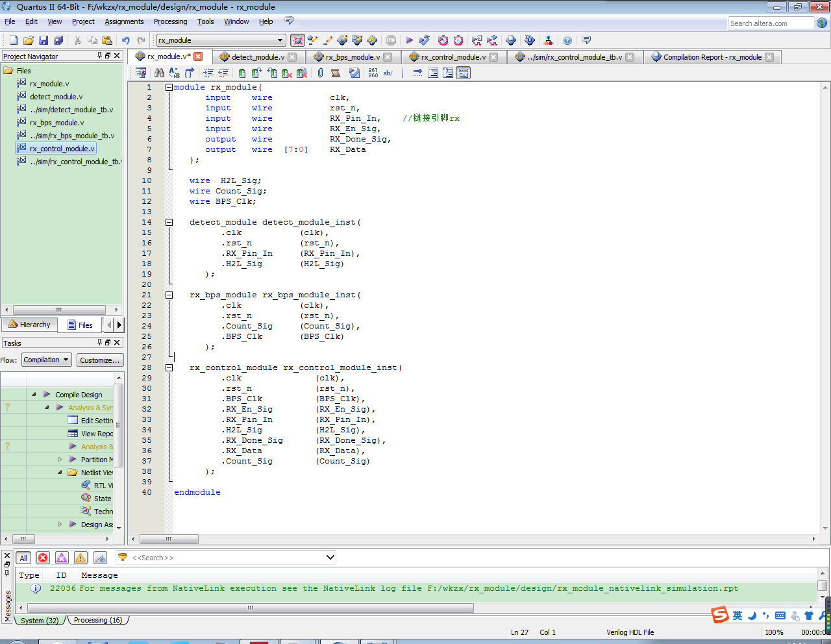
Task: Select the Info filter toggle in Messages panel
Action: coord(101,558)
